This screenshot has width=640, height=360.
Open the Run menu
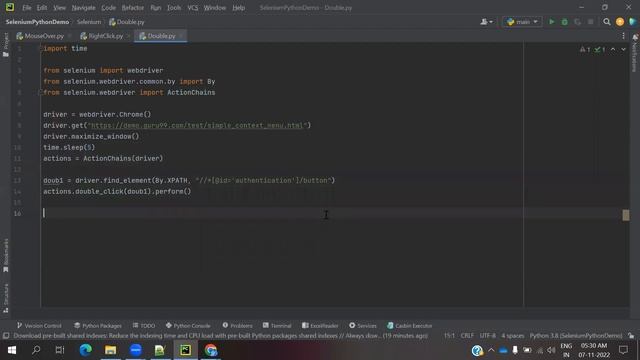point(156,8)
